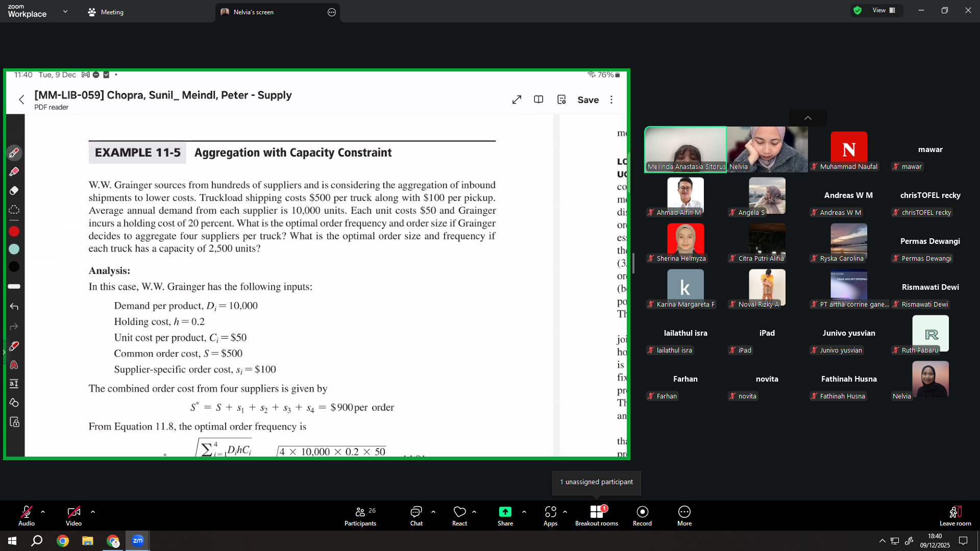Click the Zoom icon in taskbar
The width and height of the screenshot is (980, 551).
coord(138,541)
